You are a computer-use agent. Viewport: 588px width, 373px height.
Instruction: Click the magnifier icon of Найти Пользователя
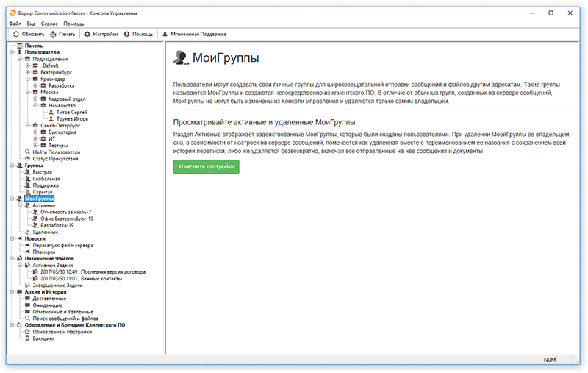[27, 152]
